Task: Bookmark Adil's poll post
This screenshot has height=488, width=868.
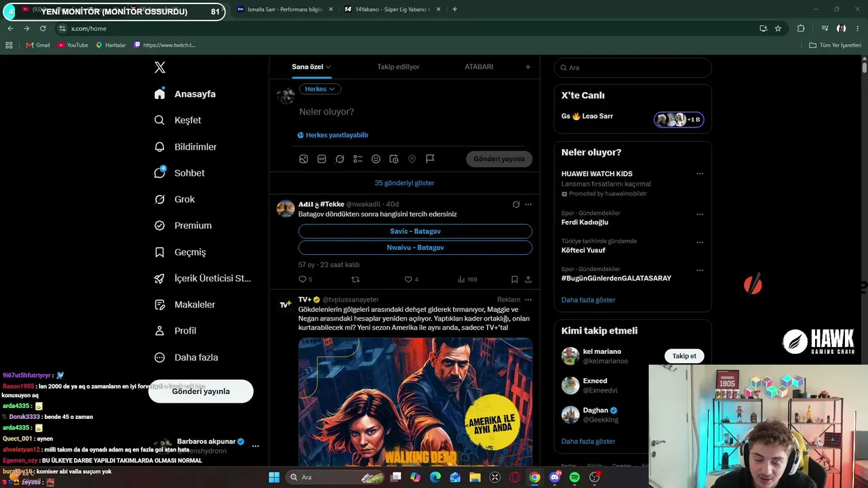Action: pos(515,279)
